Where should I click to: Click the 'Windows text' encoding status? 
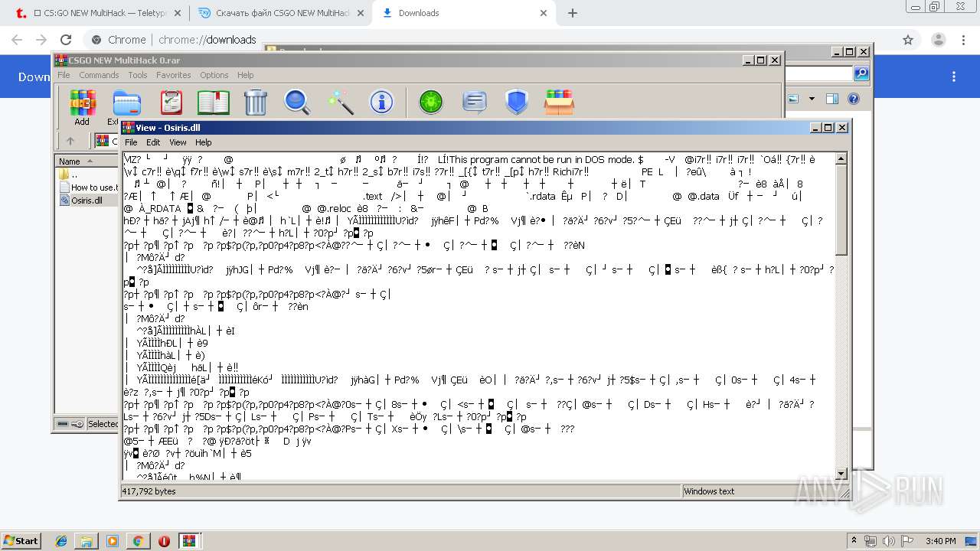pyautogui.click(x=709, y=491)
